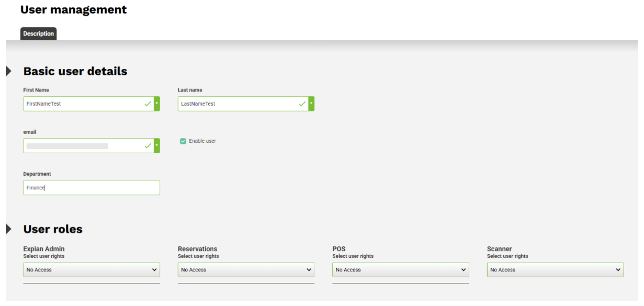644x306 pixels.
Task: Click the required asterisk beside Last name
Action: (311, 104)
